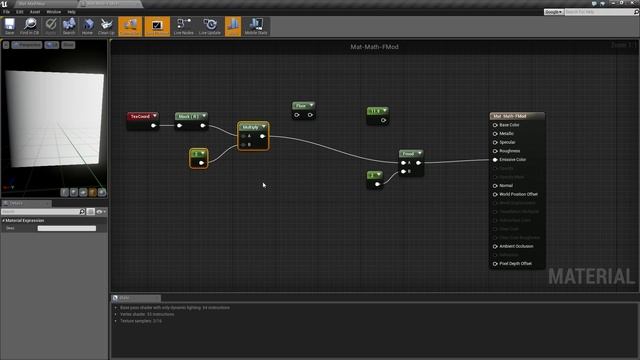Open the viewport options dropdown arrow
The image size is (640, 360).
(6, 45)
